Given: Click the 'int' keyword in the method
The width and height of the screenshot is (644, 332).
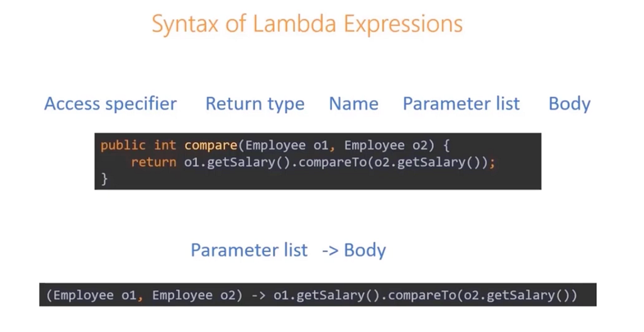Looking at the screenshot, I should [165, 145].
